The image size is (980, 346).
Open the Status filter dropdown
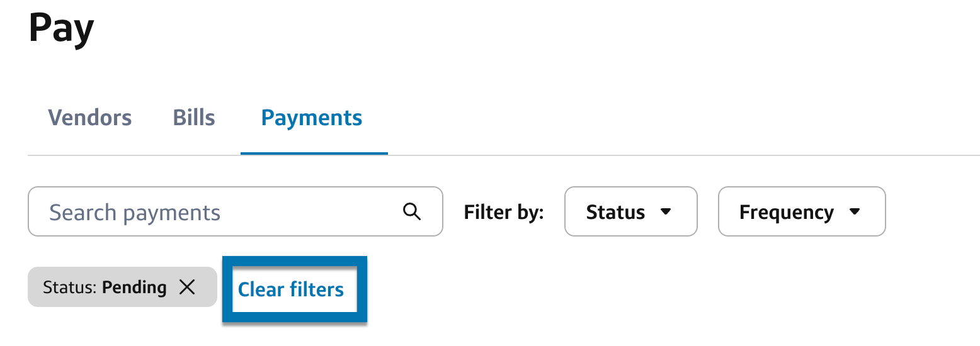click(x=630, y=212)
